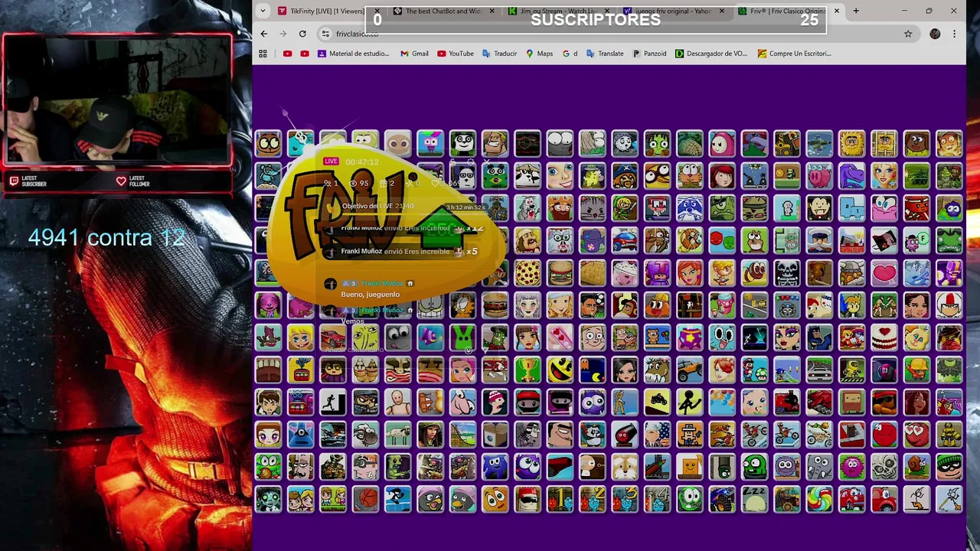
Task: Open the pink pig game thumbnail
Action: (x=819, y=175)
